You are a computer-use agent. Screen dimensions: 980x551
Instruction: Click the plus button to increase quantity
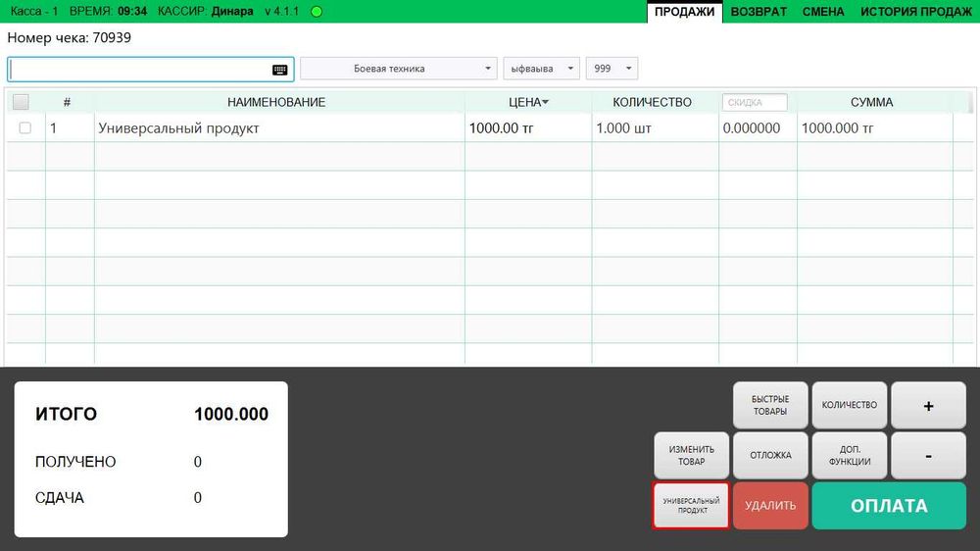pos(928,405)
